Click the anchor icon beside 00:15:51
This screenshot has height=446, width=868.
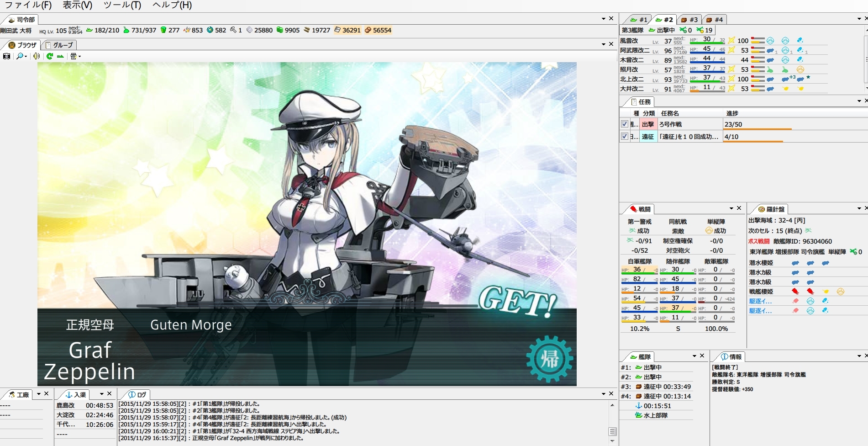coord(639,406)
